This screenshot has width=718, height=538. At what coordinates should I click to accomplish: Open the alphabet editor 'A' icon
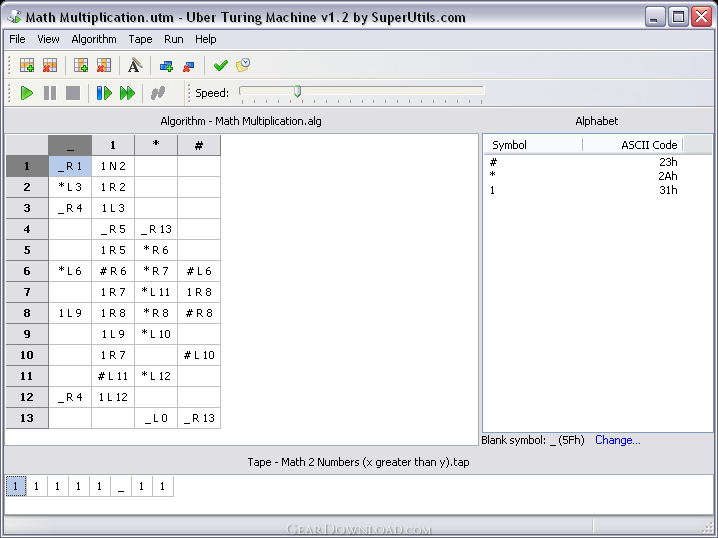135,65
